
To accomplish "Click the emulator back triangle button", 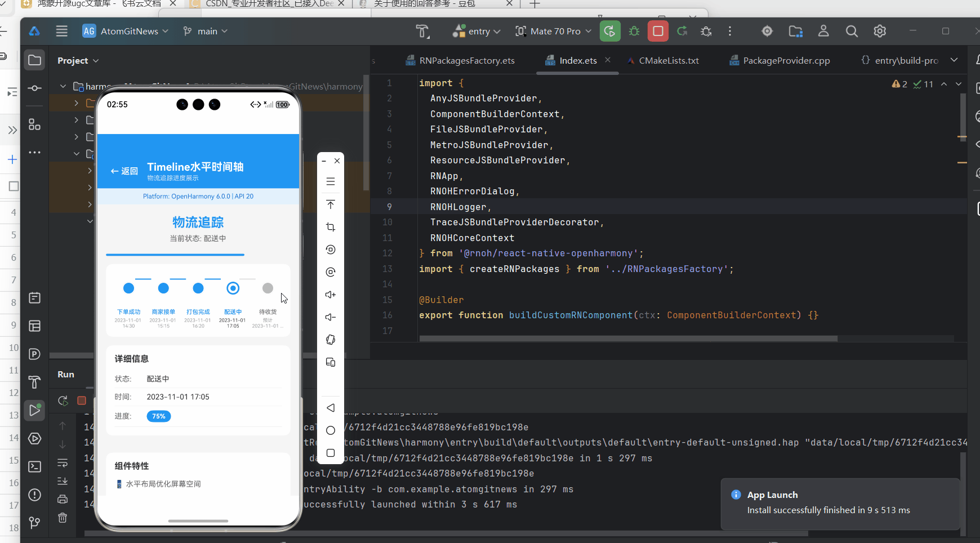I will click(x=331, y=408).
